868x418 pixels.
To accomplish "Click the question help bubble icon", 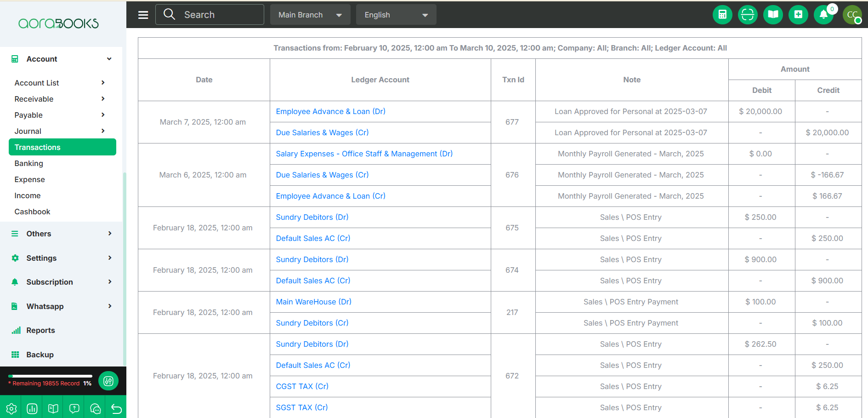I will 74,408.
